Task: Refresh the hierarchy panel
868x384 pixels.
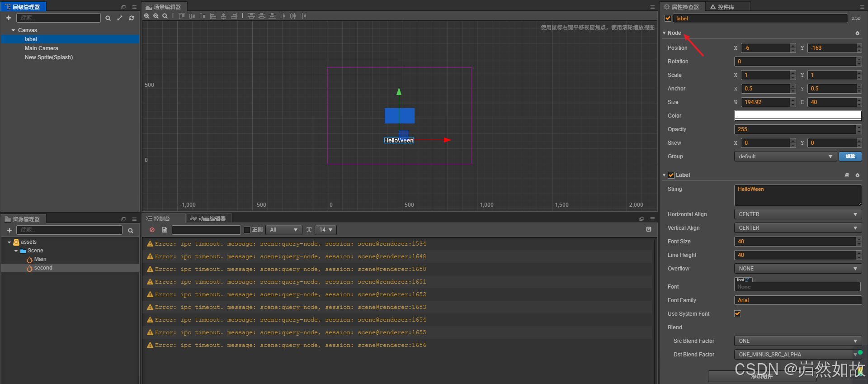Action: (132, 18)
